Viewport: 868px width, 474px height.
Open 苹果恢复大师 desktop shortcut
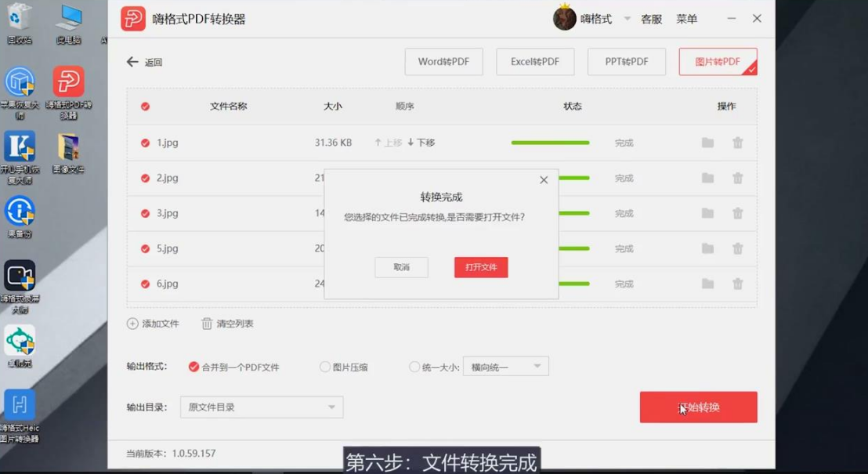click(20, 93)
